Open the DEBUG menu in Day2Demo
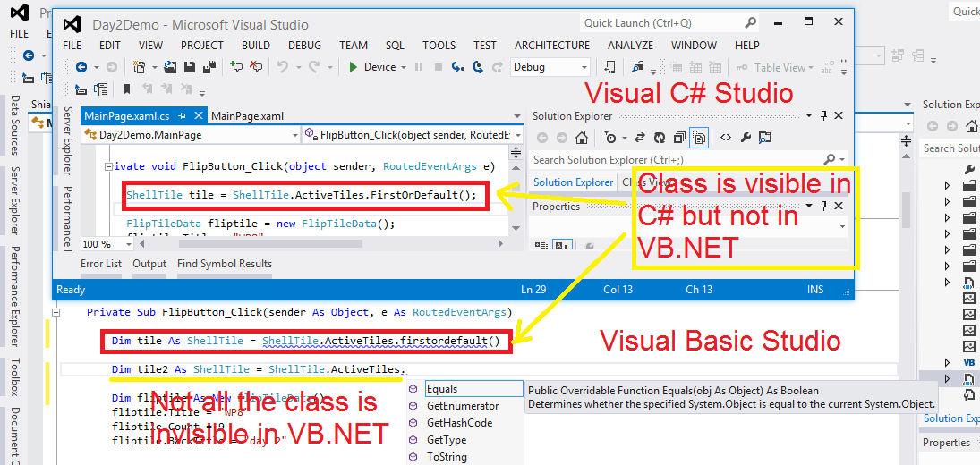The width and height of the screenshot is (980, 465). 304,45
